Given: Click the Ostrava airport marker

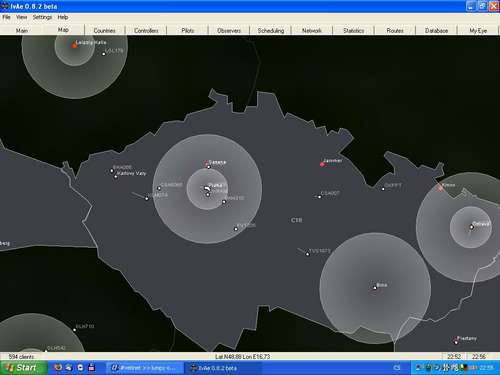Looking at the screenshot, I should click(472, 227).
